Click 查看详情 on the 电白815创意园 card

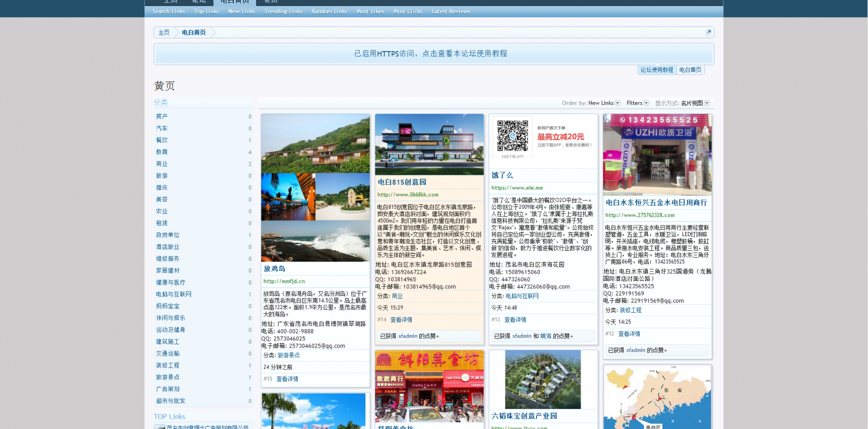(401, 320)
